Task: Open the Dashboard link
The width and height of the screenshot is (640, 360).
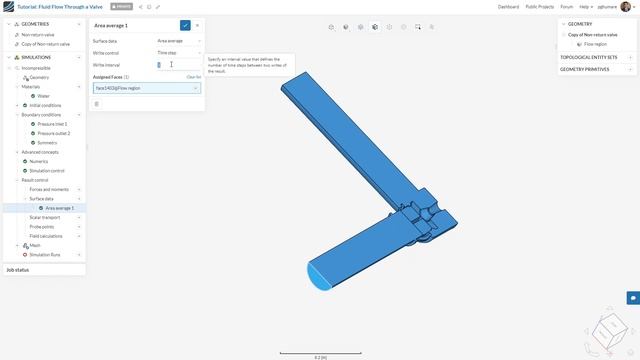Action: click(x=508, y=7)
